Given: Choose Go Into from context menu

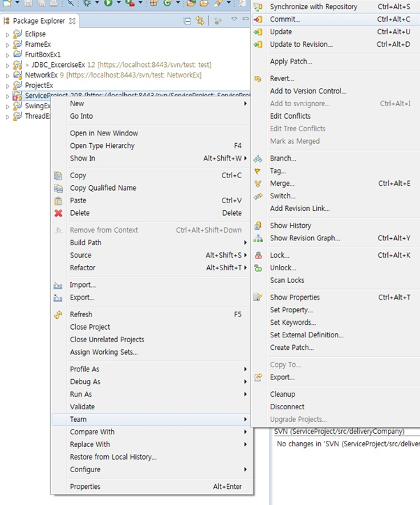Looking at the screenshot, I should [x=151, y=116].
